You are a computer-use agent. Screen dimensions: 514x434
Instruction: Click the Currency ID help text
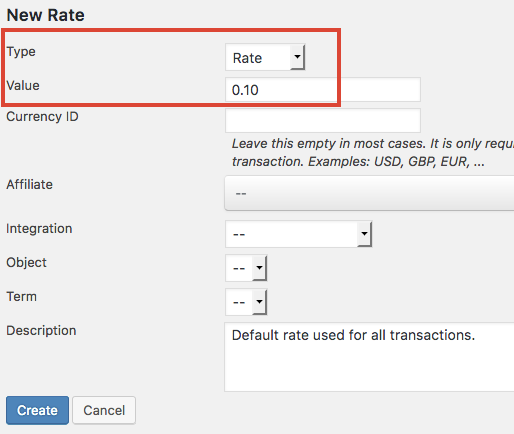(373, 153)
